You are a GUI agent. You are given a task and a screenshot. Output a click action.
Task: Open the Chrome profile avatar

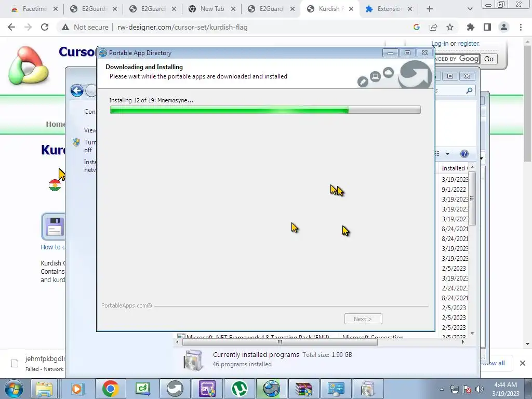(504, 27)
